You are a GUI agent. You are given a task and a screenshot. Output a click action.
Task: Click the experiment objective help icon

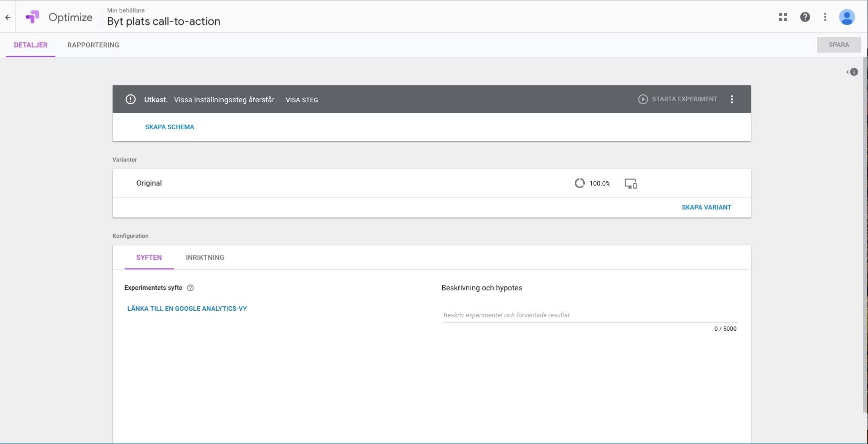[x=190, y=288]
